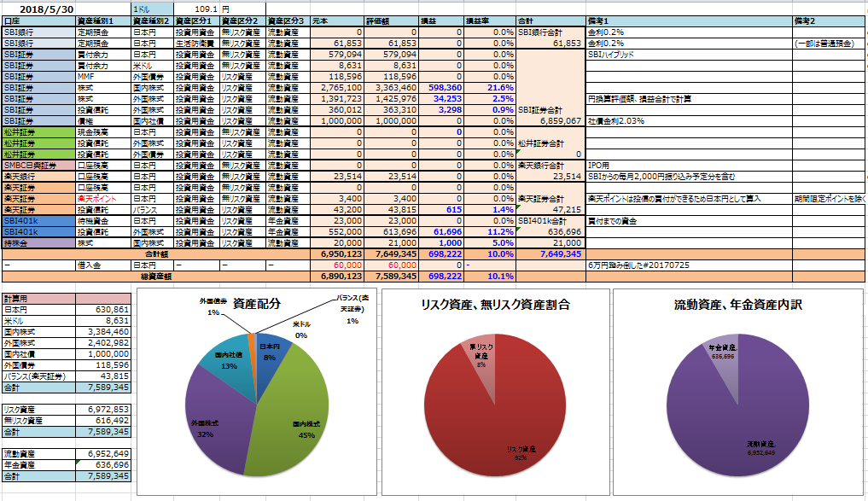
Task: Click the 401k valuation 613,696
Action: point(392,231)
